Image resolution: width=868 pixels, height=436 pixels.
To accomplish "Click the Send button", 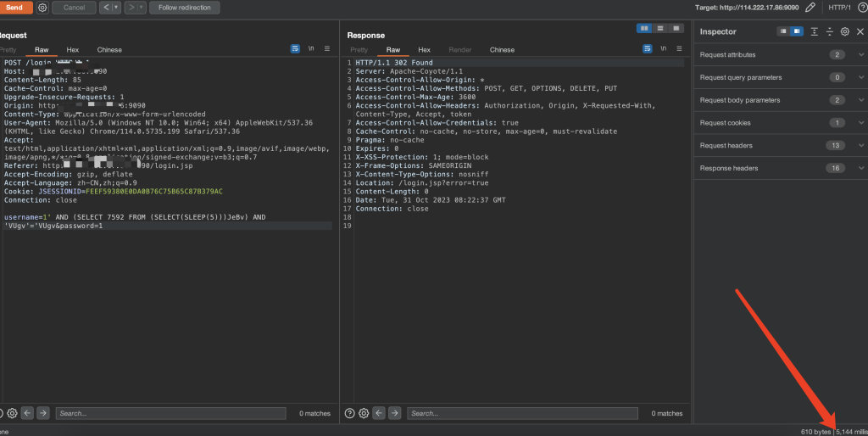I will pyautogui.click(x=15, y=8).
